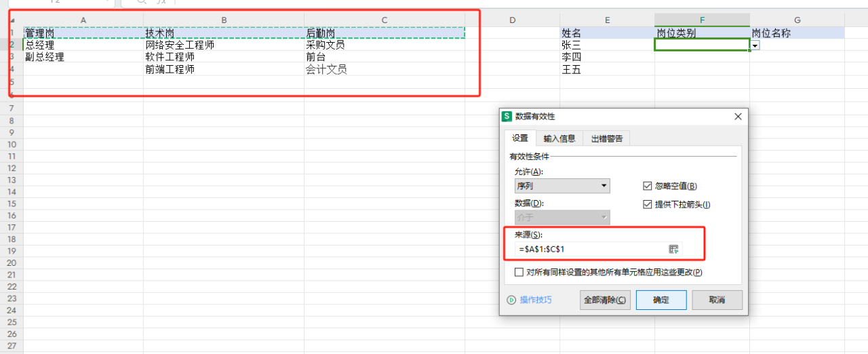Select column D header
The height and width of the screenshot is (354, 868).
click(x=512, y=20)
